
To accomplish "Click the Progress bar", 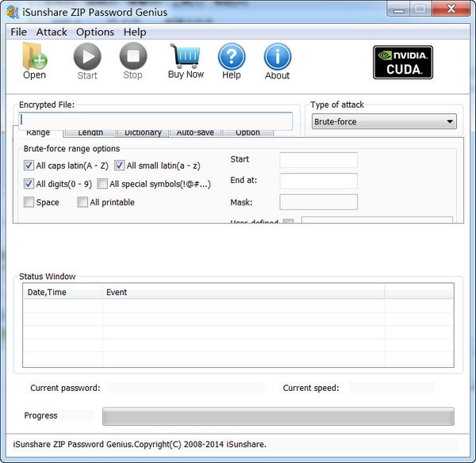I will [278, 416].
